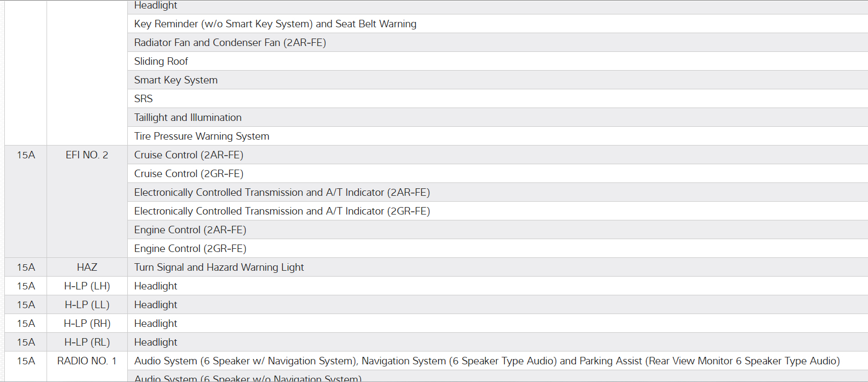Select Taillight and Illumination row

188,118
